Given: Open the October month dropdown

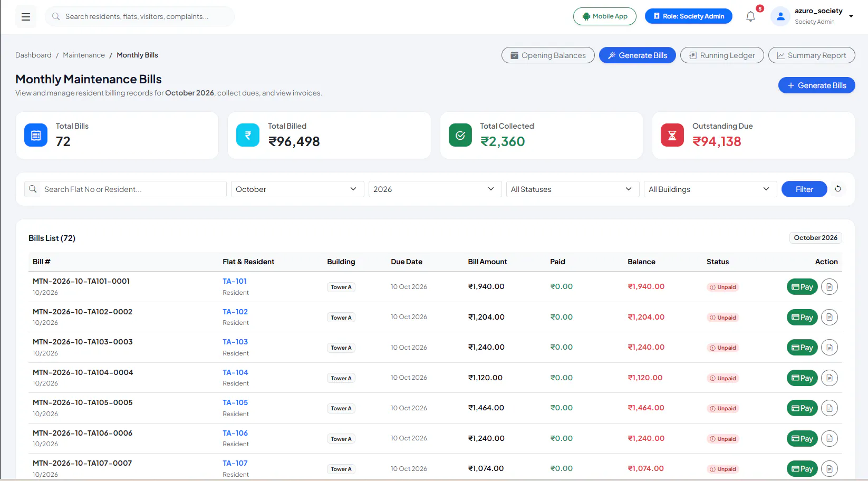Looking at the screenshot, I should point(297,189).
